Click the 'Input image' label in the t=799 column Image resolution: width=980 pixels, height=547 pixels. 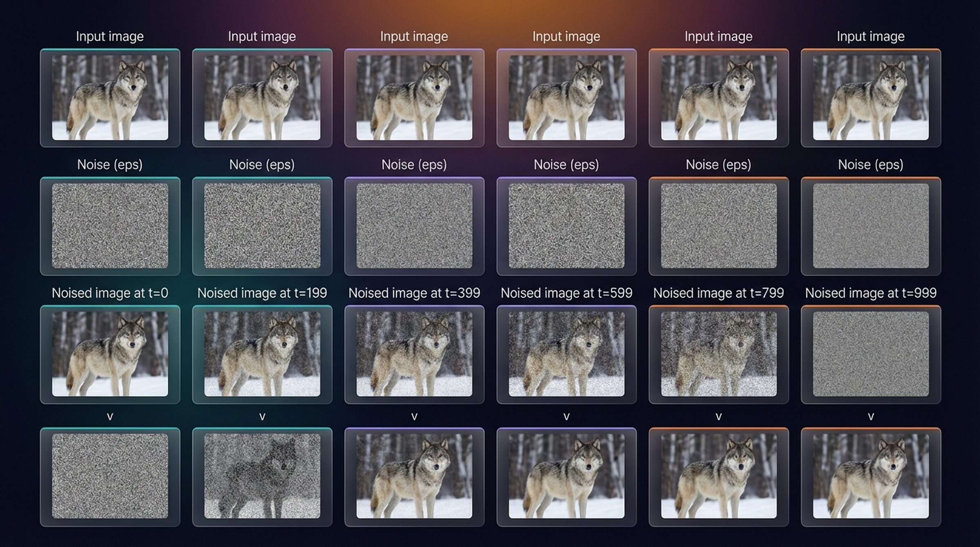(x=719, y=37)
